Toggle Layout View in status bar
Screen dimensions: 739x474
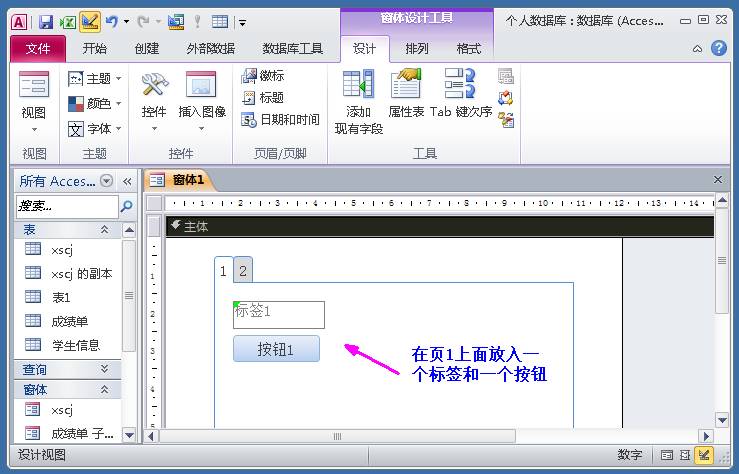click(x=685, y=455)
